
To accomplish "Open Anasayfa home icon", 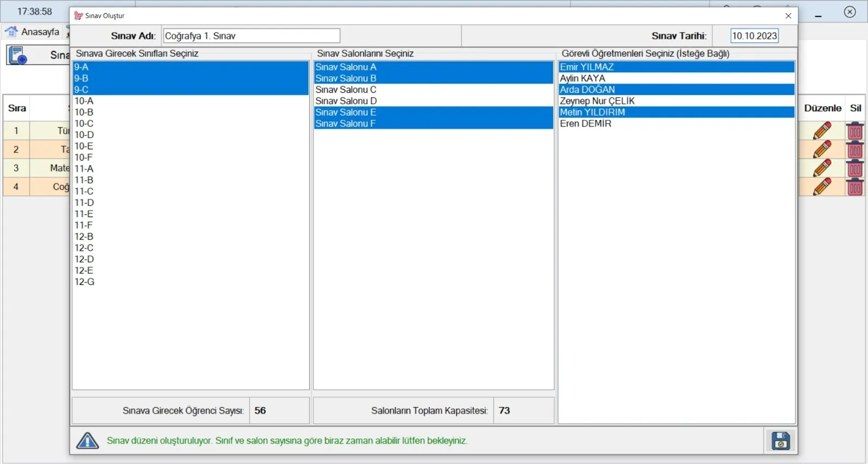I will click(x=11, y=31).
